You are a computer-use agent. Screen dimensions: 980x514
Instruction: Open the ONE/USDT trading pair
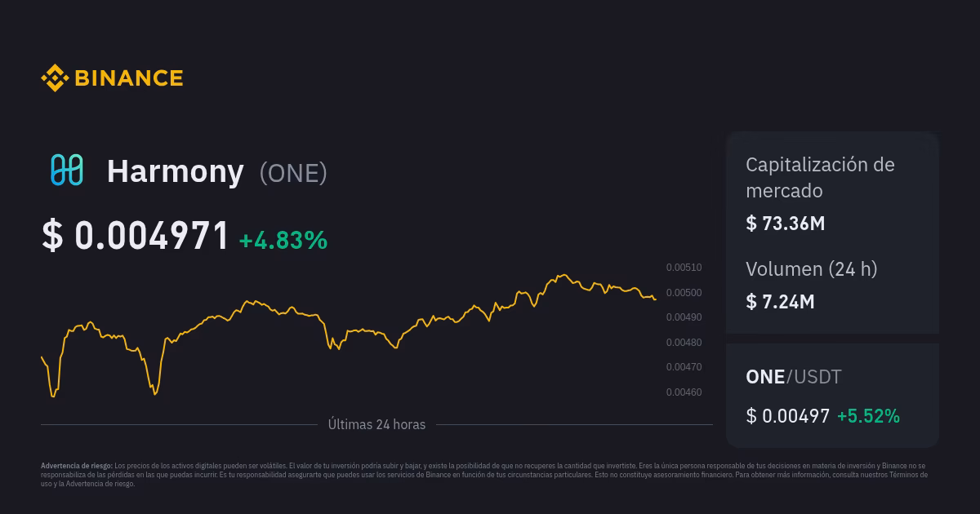[793, 376]
